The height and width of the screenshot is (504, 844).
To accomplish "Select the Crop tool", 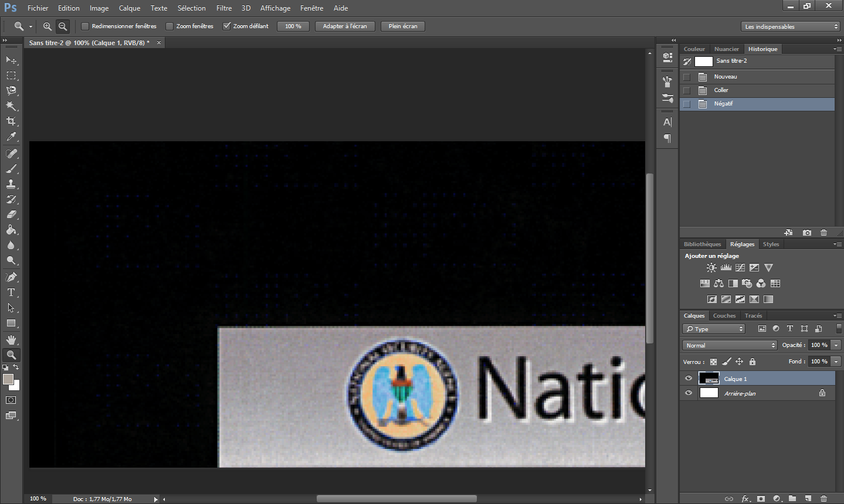I will point(11,121).
